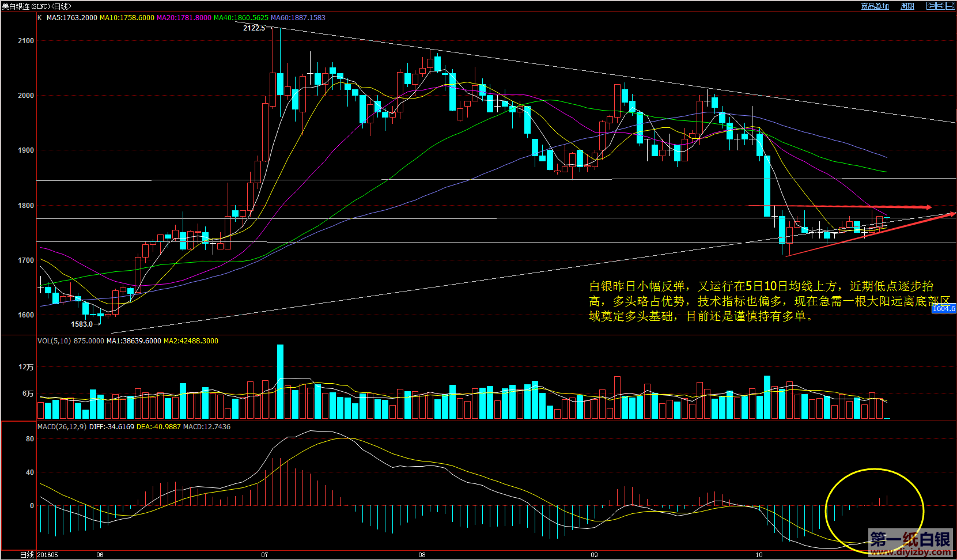957x560 pixels.
Task: Click the 第一纸白银 watermark logo
Action: pyautogui.click(x=910, y=543)
